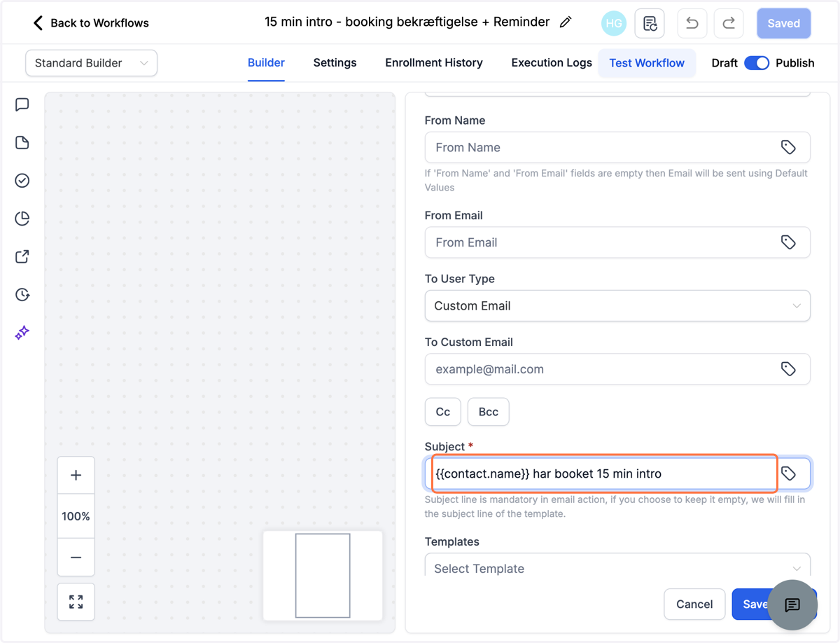Screen dimensions: 840x643
Task: Open the AI sparkle assistant icon
Action: [22, 332]
